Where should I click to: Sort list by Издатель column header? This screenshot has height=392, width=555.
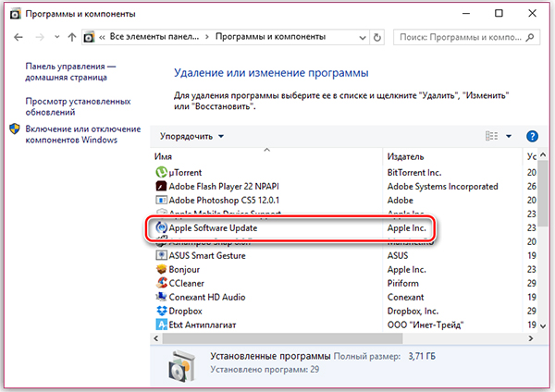[405, 157]
